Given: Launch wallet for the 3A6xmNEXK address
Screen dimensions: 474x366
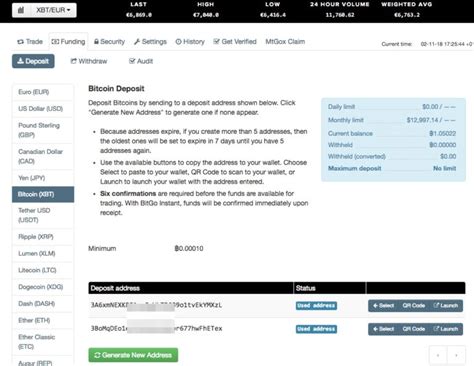Looking at the screenshot, I should [x=446, y=306].
